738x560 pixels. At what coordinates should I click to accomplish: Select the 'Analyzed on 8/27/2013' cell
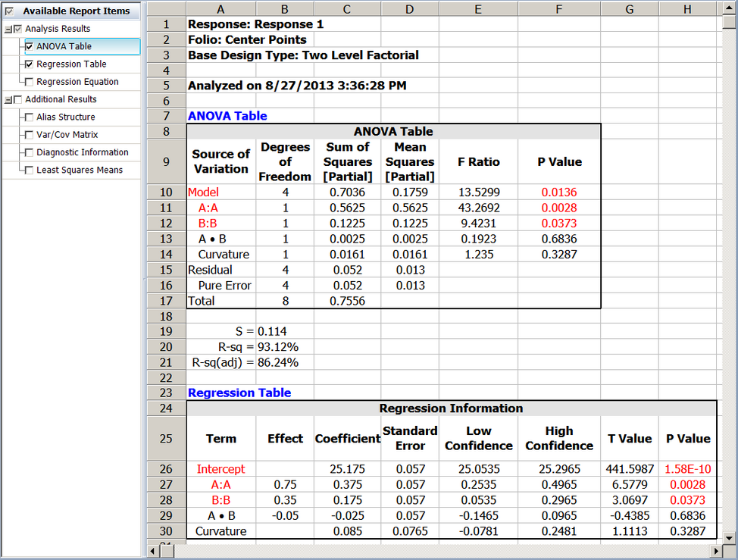click(x=297, y=86)
